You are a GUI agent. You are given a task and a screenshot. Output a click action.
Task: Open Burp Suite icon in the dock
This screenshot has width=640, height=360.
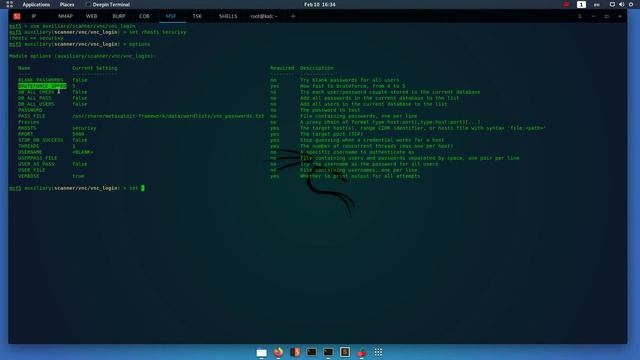click(295, 352)
